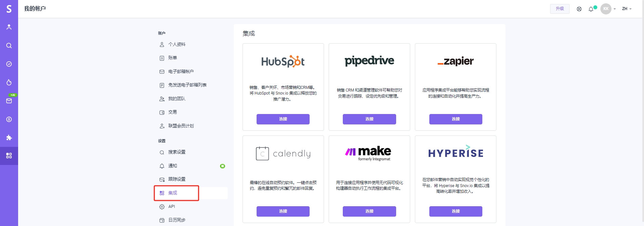Click the Calendly card 连接 button
This screenshot has width=644, height=226.
[x=283, y=211]
